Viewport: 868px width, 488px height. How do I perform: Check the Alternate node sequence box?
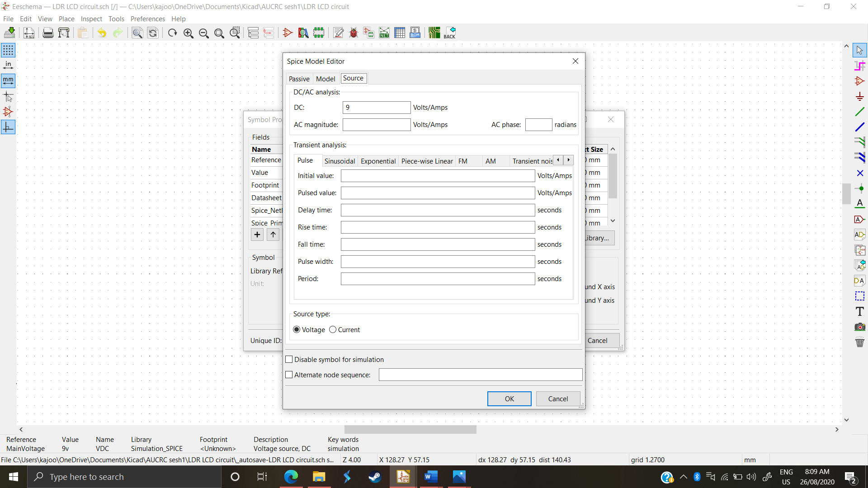click(x=289, y=375)
